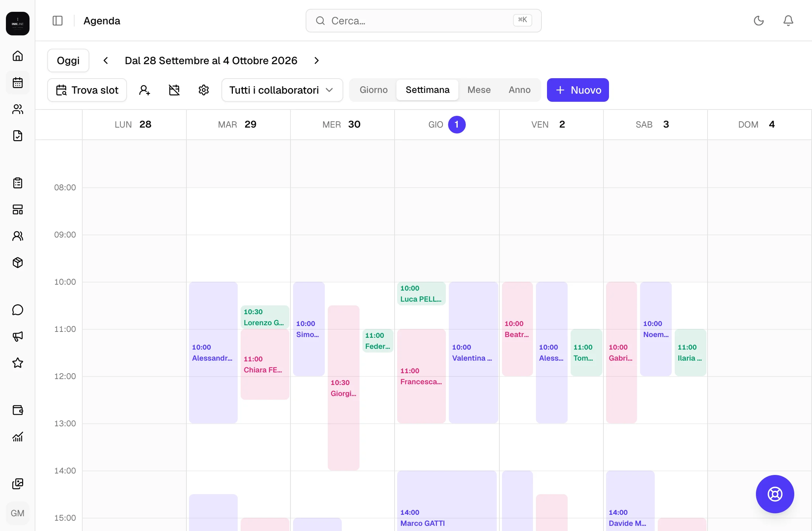This screenshot has width=812, height=531.
Task: Open the analytics chart sidebar icon
Action: 18,437
